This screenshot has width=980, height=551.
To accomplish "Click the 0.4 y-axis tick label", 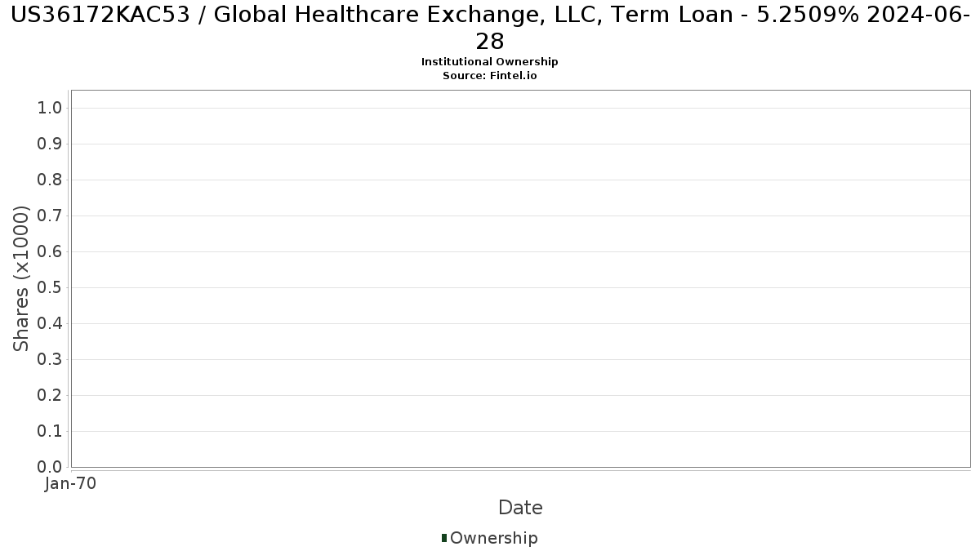I will [x=50, y=324].
